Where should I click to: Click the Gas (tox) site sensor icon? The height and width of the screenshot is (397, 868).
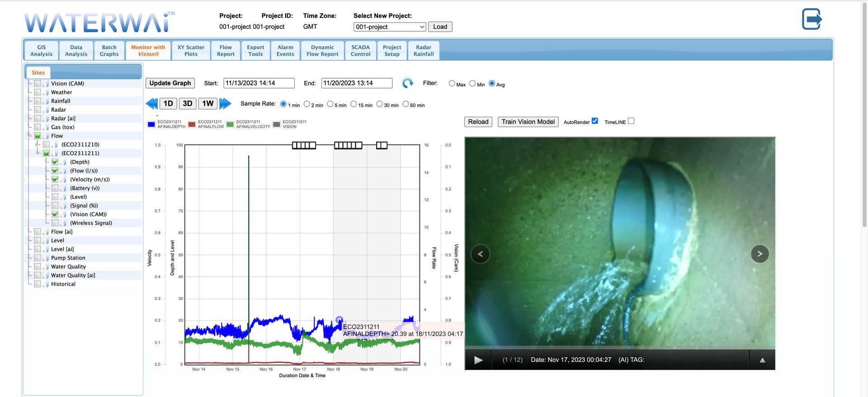pos(46,127)
